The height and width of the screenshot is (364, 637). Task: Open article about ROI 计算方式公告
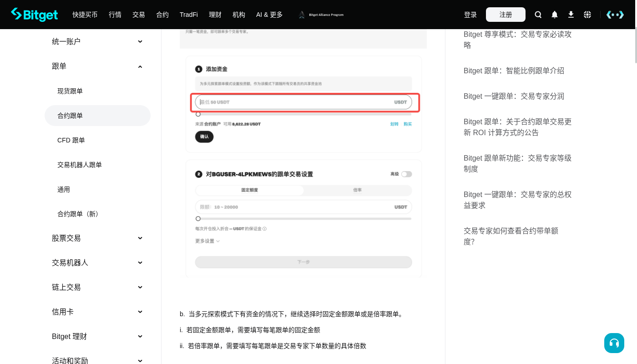click(x=518, y=127)
